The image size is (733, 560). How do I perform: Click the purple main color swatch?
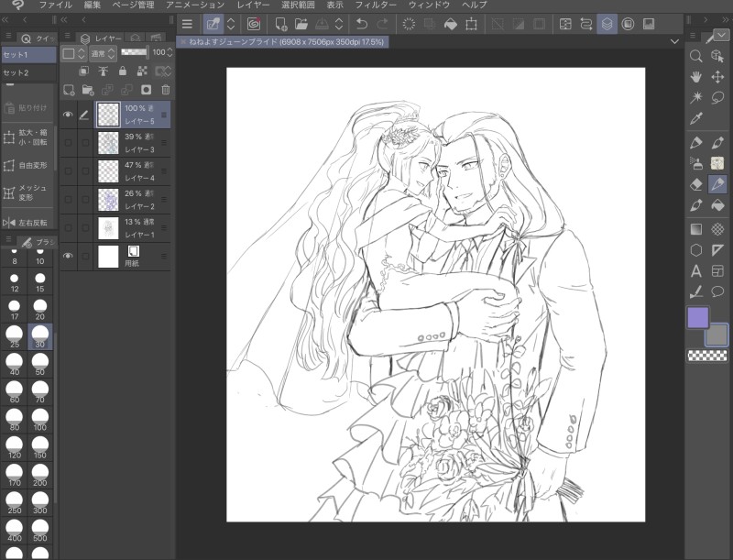698,318
